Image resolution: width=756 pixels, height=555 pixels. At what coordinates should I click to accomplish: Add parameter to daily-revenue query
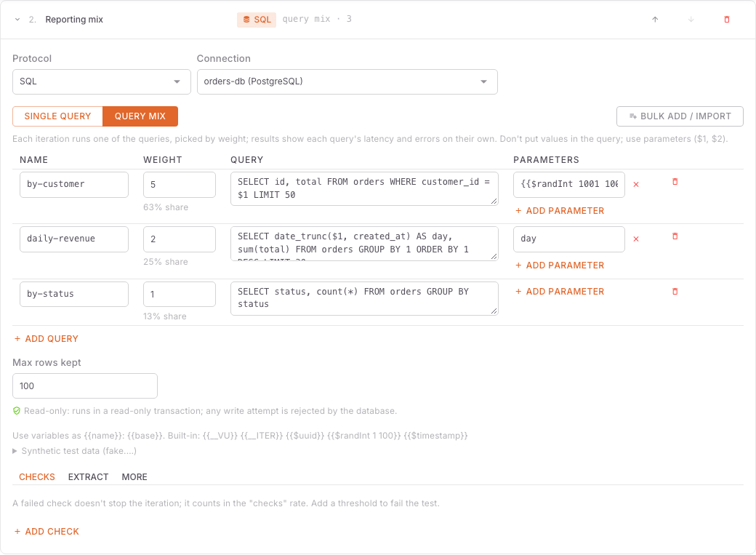click(560, 265)
